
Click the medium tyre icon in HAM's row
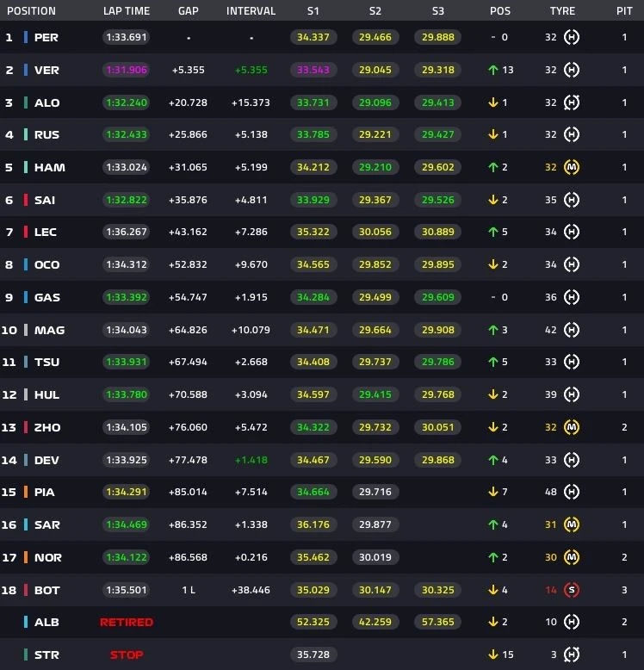[x=571, y=167]
